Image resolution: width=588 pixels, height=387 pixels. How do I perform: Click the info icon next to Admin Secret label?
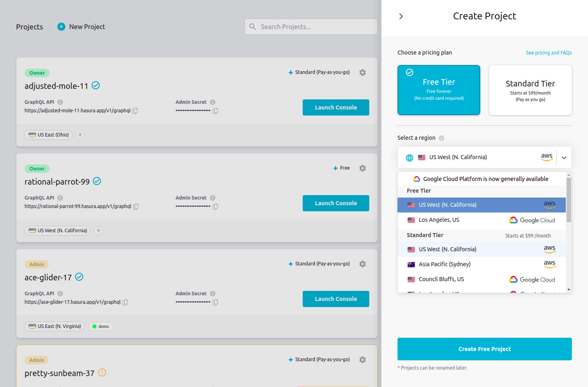tap(213, 102)
